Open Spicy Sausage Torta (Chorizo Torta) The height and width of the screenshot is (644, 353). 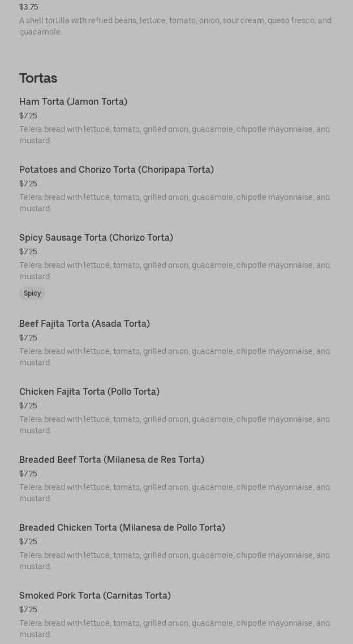(x=96, y=238)
